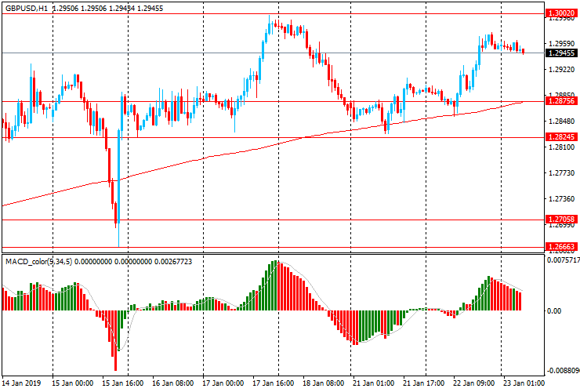The width and height of the screenshot is (580, 392).
Task: Click the 16 Jan 08:00 time label
Action: 172,383
